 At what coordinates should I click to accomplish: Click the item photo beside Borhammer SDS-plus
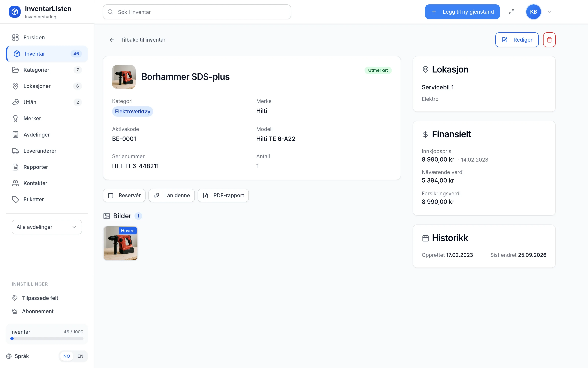point(124,77)
